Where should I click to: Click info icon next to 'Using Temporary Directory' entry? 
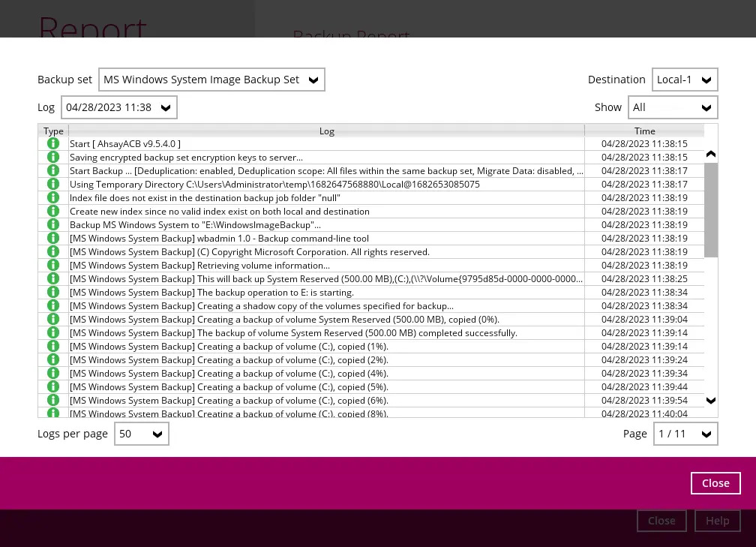click(x=53, y=184)
